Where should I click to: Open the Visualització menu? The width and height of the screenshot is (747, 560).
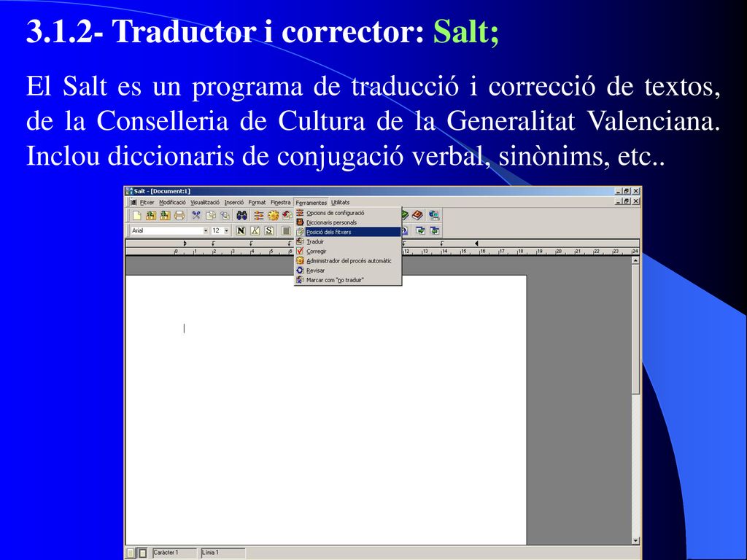[x=205, y=203]
